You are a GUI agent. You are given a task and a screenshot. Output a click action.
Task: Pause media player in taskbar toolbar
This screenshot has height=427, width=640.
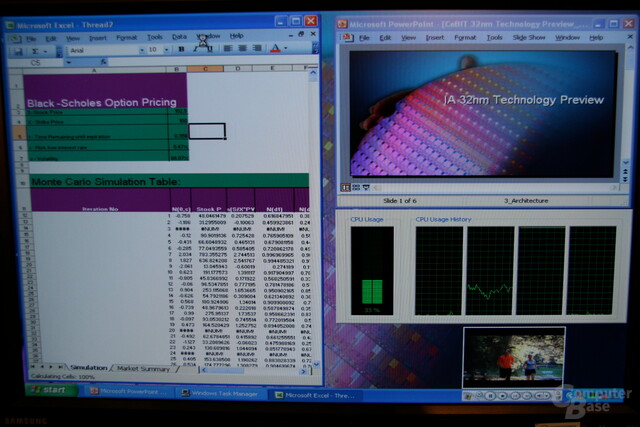[491, 396]
